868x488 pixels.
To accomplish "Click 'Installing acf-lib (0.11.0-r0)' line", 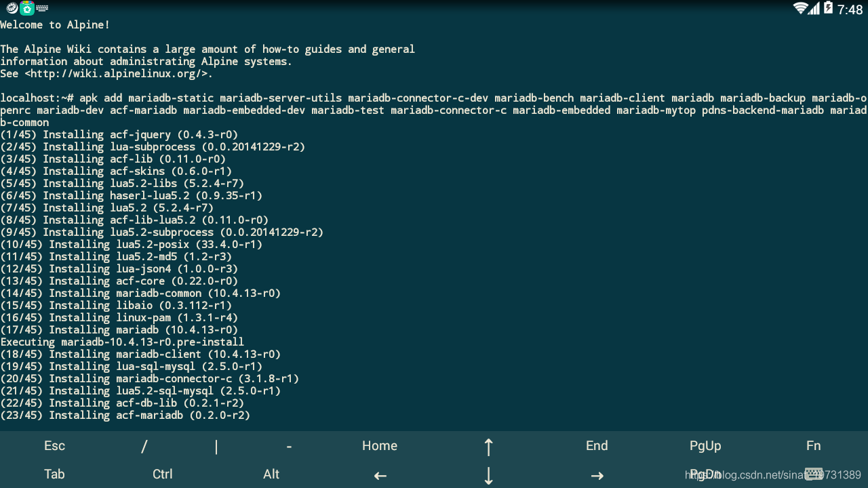I will click(x=113, y=159).
